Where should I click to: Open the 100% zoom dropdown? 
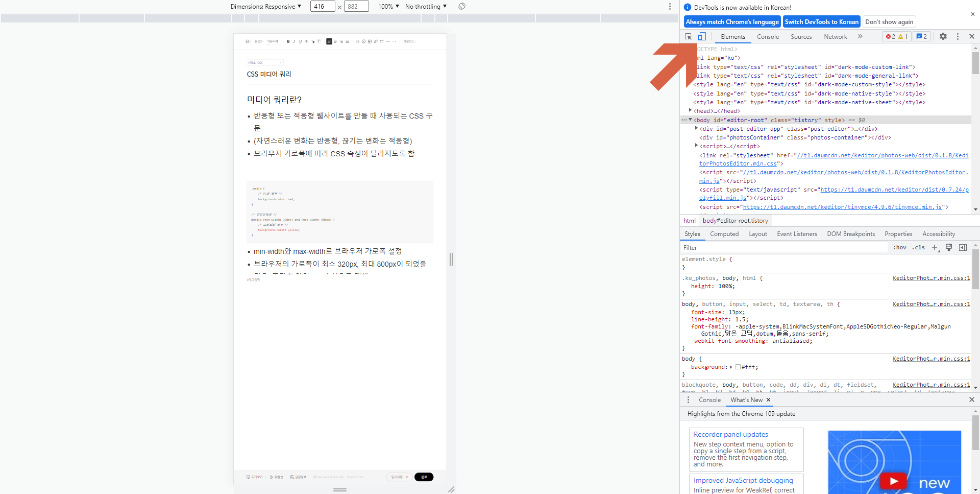pos(388,6)
